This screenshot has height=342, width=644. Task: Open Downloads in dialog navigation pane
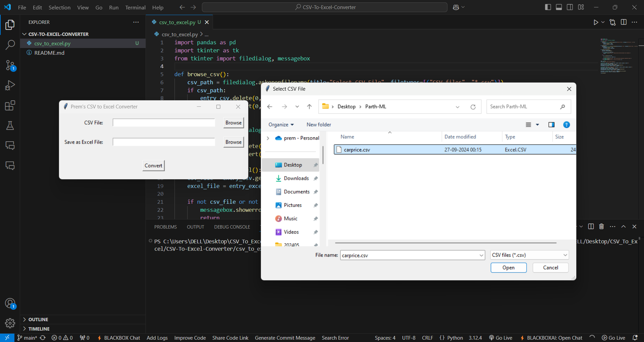296,179
